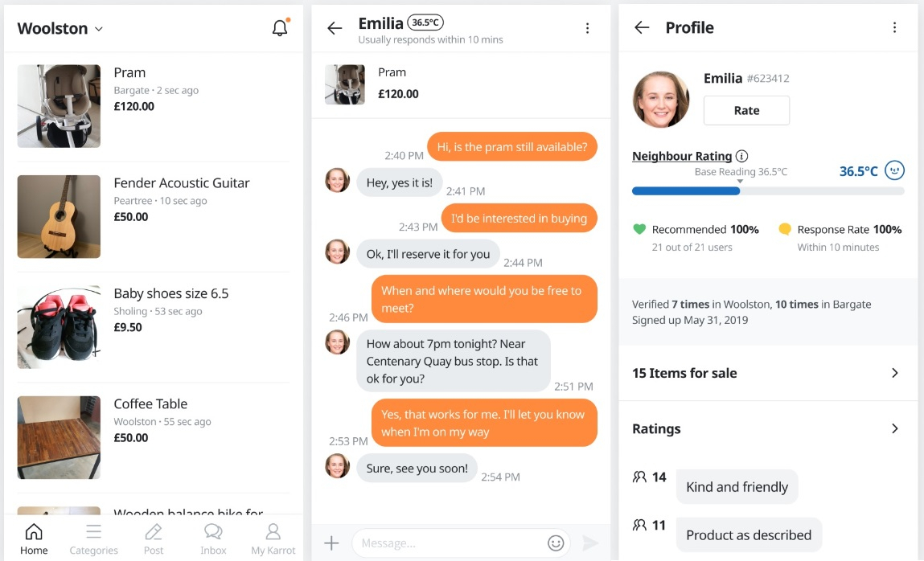Tap the plus attachment icon
Screen dimensions: 924x561
pyautogui.click(x=332, y=543)
